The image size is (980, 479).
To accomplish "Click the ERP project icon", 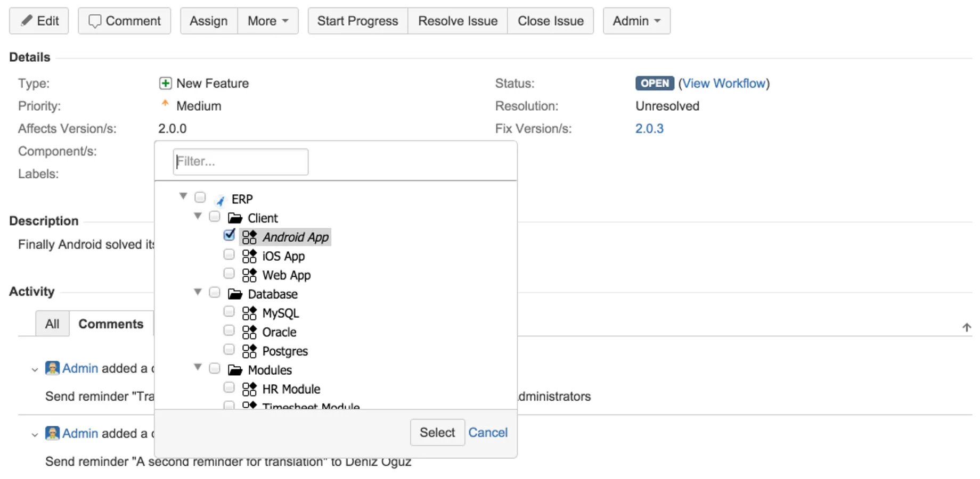I will tap(220, 200).
